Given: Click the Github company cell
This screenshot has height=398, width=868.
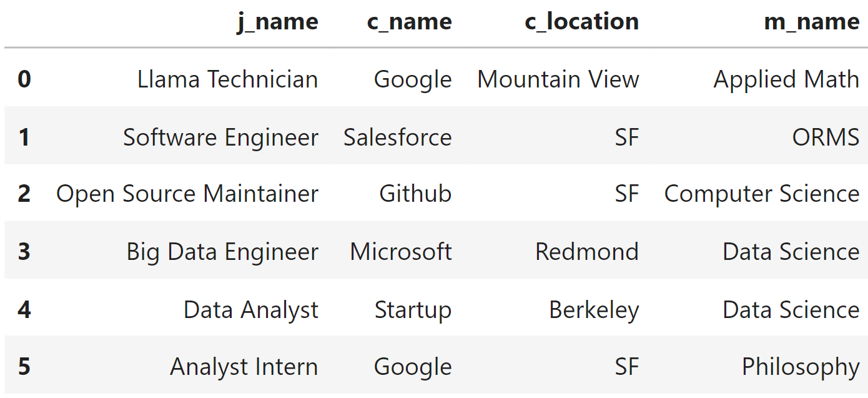Looking at the screenshot, I should coord(415,194).
